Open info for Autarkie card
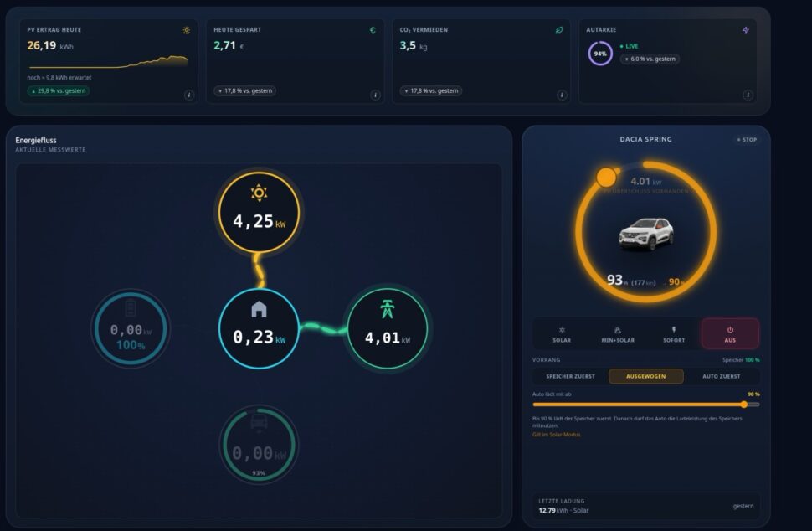This screenshot has width=812, height=531. point(748,95)
